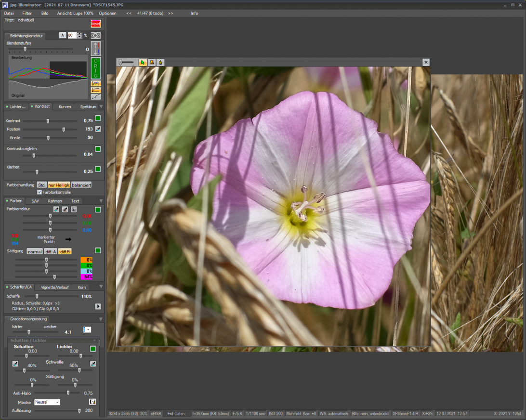Image resolution: width=526 pixels, height=420 pixels.
Task: Pick the first Farbkorrektur eyedropper tool
Action: [x=56, y=210]
